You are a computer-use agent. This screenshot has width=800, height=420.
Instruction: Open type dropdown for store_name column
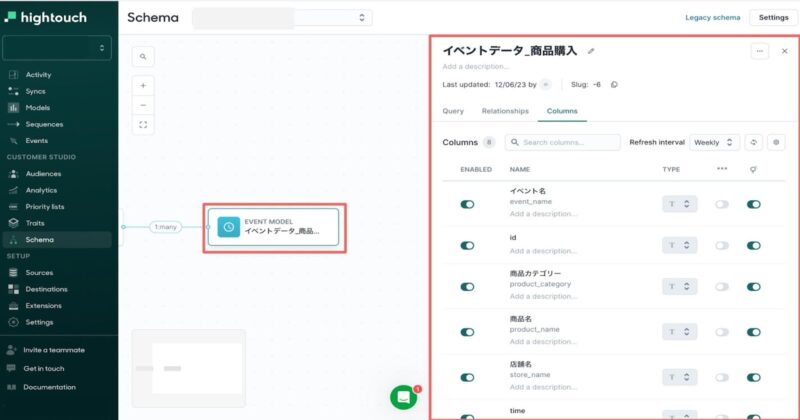(679, 378)
